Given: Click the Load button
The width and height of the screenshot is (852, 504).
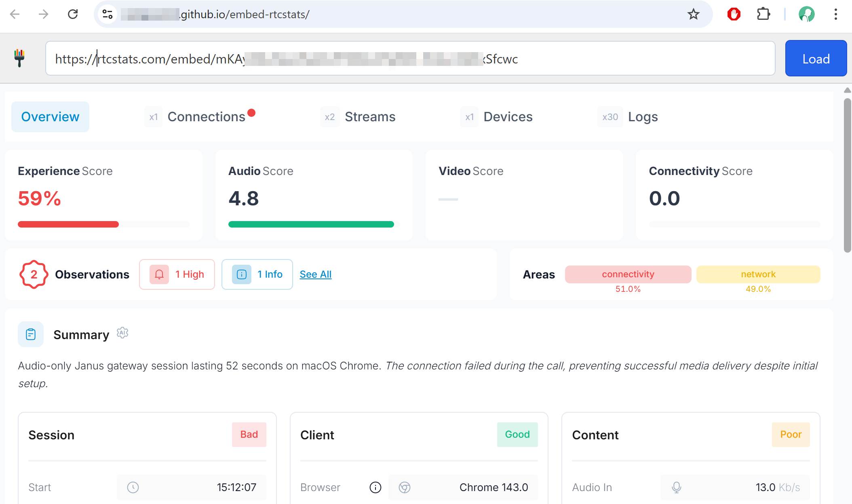Looking at the screenshot, I should [816, 58].
